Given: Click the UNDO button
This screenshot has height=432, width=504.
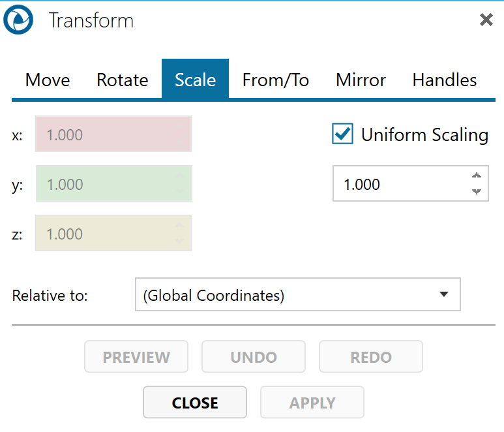Looking at the screenshot, I should 254,357.
